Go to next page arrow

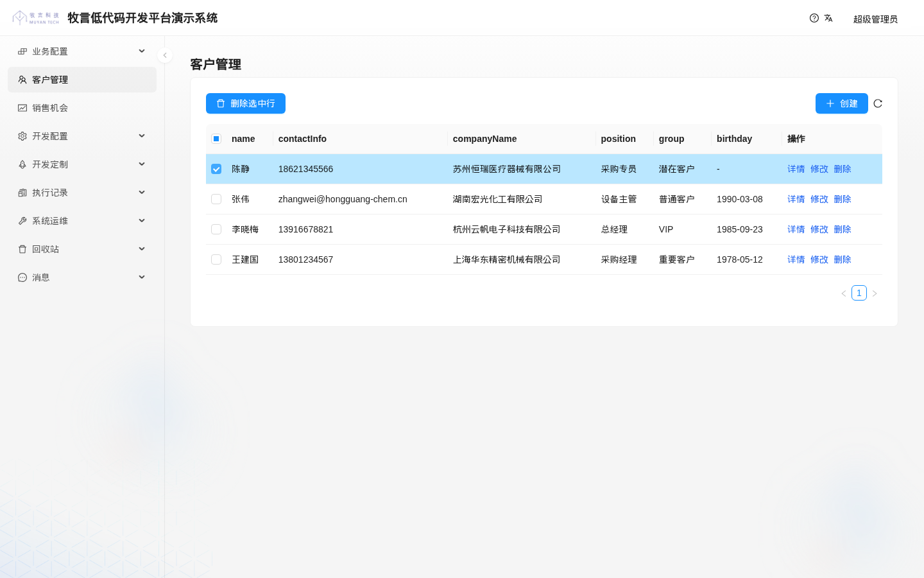pos(875,293)
